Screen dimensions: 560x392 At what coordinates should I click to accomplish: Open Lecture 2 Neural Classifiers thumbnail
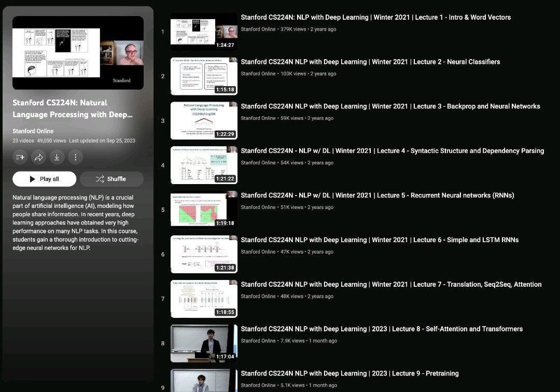click(x=204, y=76)
